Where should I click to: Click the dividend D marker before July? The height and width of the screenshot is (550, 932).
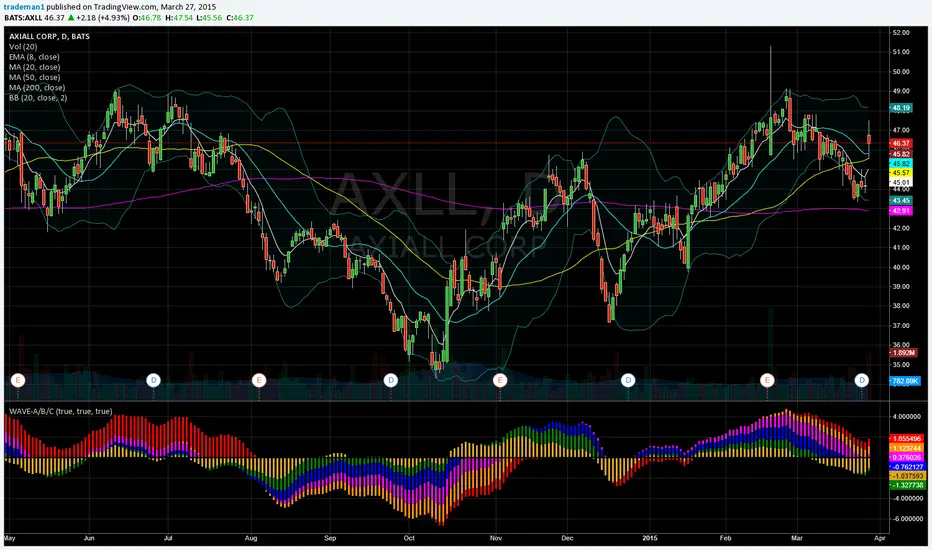[x=153, y=380]
